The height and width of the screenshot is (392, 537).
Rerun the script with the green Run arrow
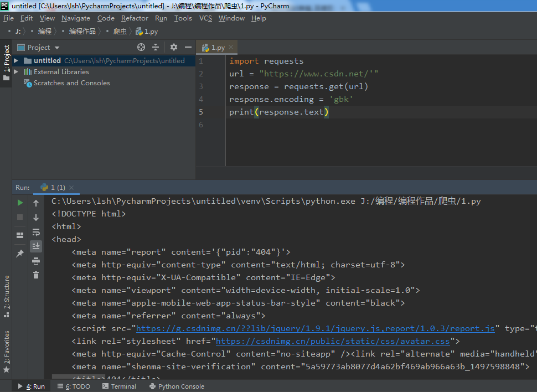(20, 203)
